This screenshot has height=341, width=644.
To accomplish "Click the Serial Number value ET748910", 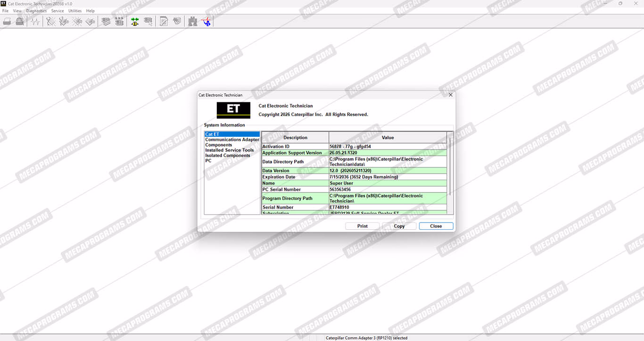I will tap(388, 207).
